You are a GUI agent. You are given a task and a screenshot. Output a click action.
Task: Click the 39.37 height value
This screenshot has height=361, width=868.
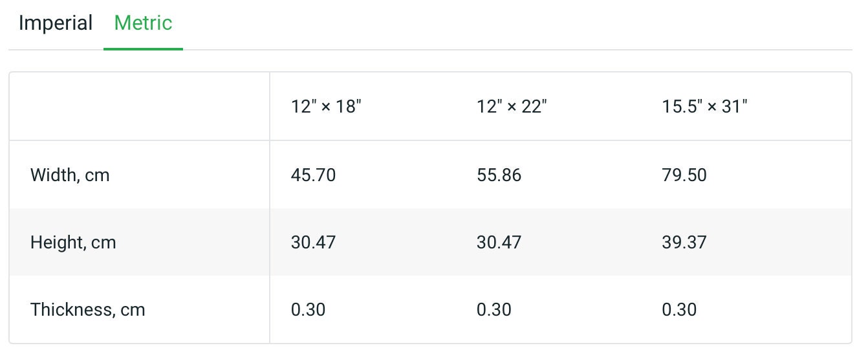coord(684,243)
